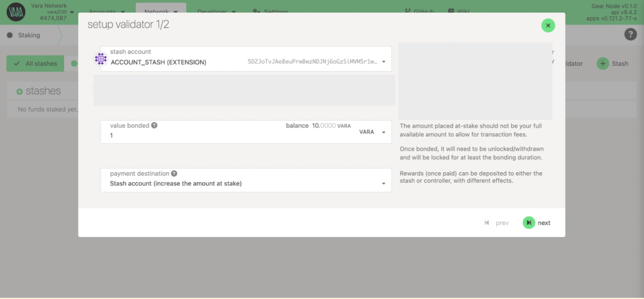Image resolution: width=644 pixels, height=299 pixels.
Task: Close the setup validator dialog
Action: 548,25
